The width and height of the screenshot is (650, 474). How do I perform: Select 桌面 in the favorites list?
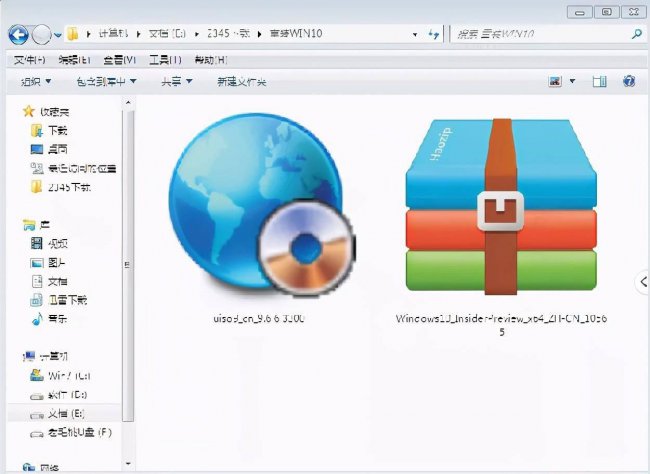[x=49, y=149]
